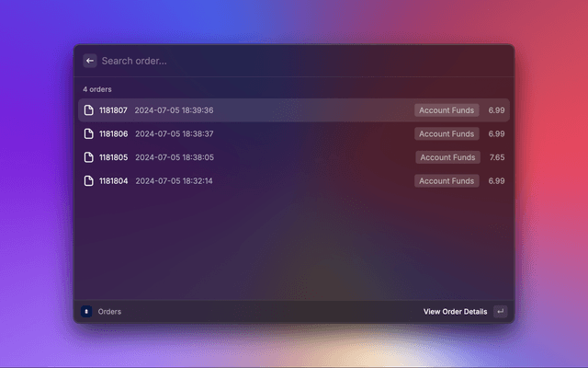Image resolution: width=588 pixels, height=368 pixels.
Task: Click the Orders label in footer
Action: tap(109, 312)
